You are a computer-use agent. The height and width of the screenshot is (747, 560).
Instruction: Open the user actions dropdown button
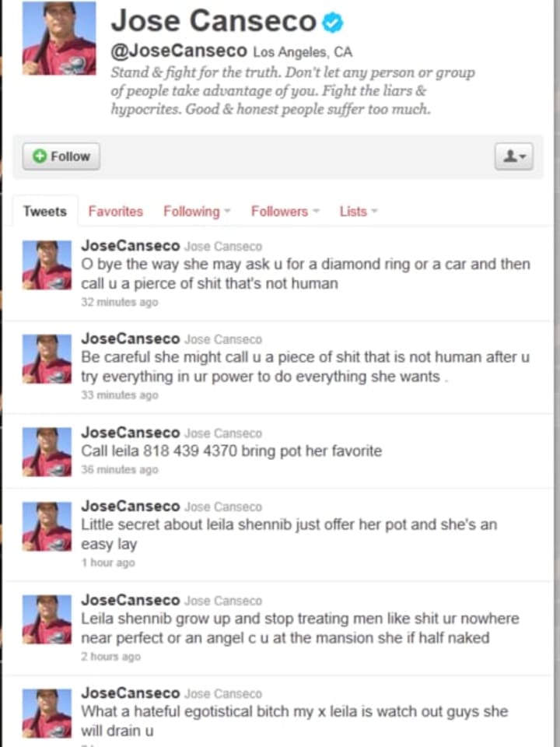[514, 156]
